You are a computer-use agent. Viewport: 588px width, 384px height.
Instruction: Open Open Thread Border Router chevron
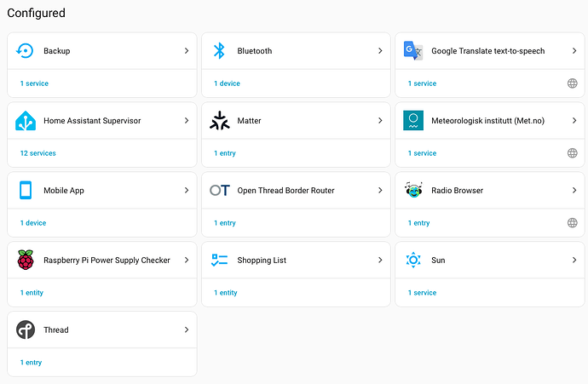click(x=380, y=191)
